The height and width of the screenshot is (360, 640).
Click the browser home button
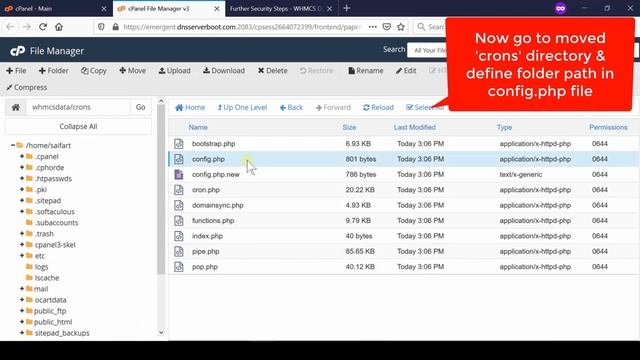59,27
